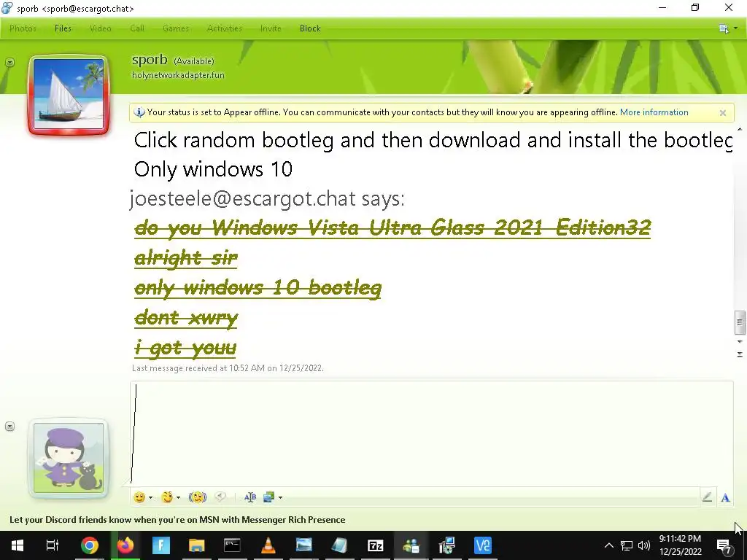Image resolution: width=747 pixels, height=560 pixels.
Task: Open the notepad-like taskbar icon
Action: click(x=339, y=545)
